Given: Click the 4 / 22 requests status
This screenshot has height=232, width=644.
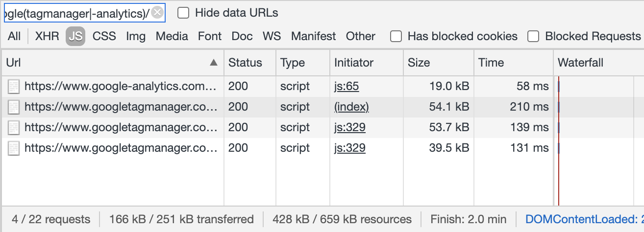Looking at the screenshot, I should 51,219.
